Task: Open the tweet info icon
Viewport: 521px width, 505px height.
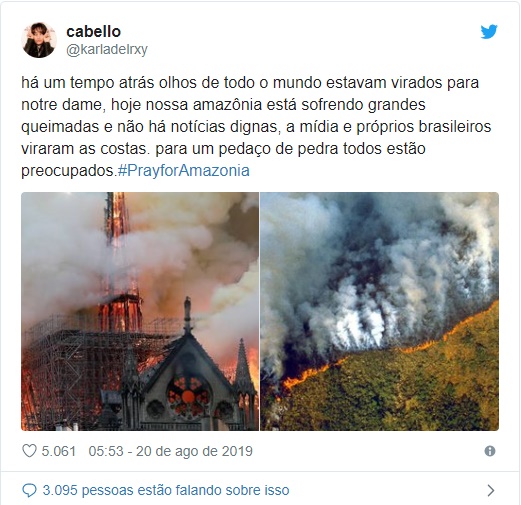Action: pyautogui.click(x=490, y=451)
